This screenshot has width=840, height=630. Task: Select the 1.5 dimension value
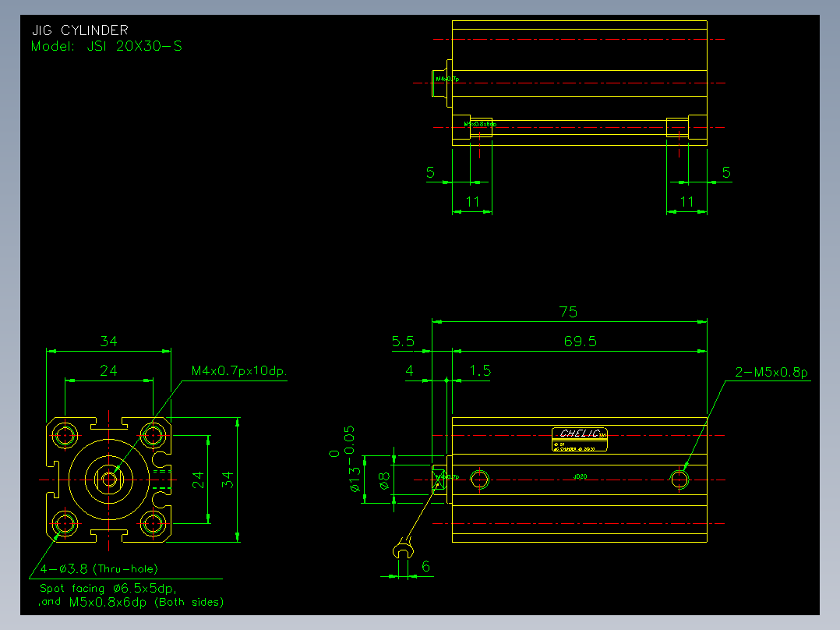480,370
